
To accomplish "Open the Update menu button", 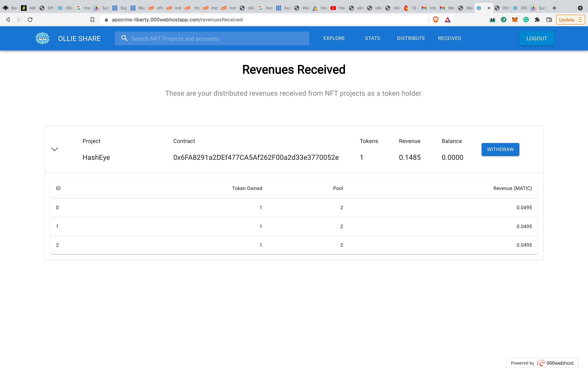I will (x=570, y=20).
